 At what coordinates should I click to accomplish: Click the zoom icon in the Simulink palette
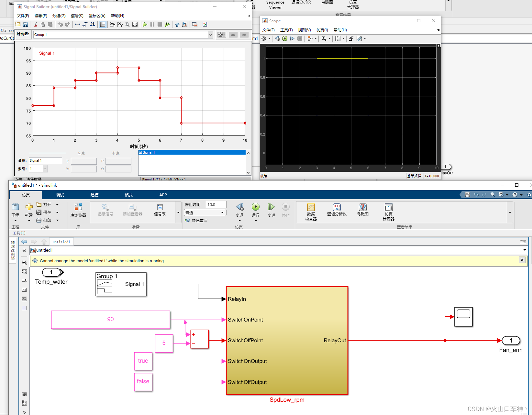(24, 263)
